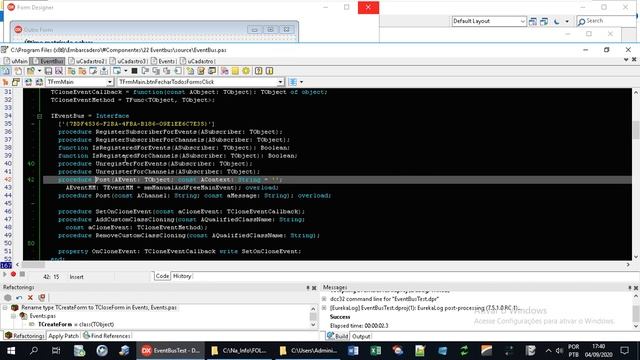Expand the dcc32 command line message
Viewport: 640px width, 360px height.
(324, 299)
